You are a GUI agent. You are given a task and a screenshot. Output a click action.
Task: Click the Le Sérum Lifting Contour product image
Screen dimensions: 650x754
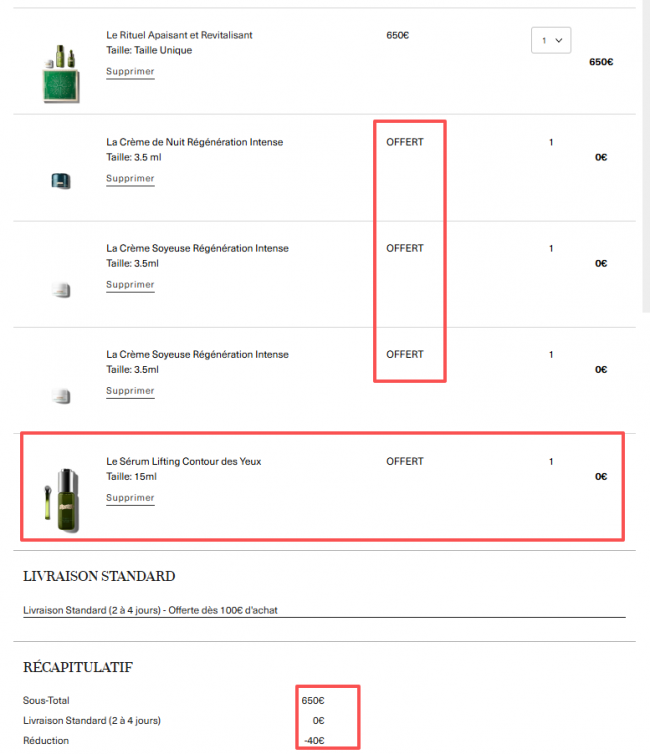(61, 493)
